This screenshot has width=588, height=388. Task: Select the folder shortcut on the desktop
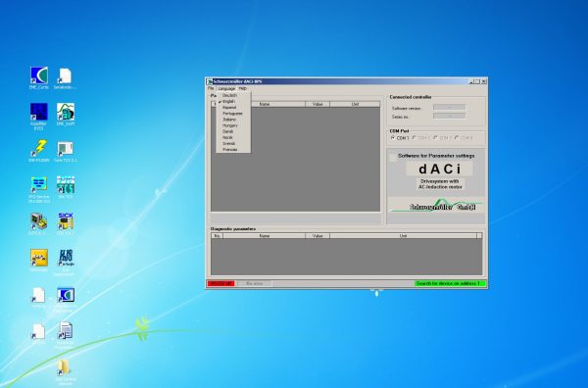click(x=64, y=367)
